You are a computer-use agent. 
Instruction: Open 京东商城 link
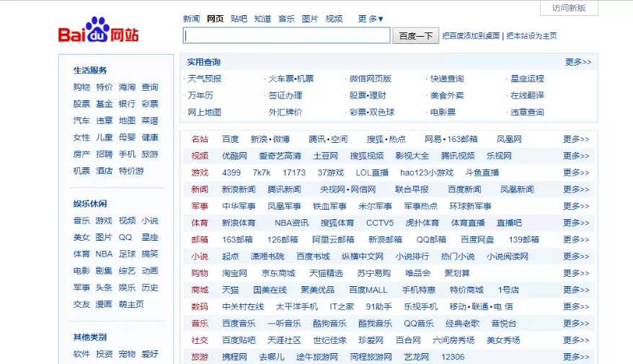click(x=278, y=273)
